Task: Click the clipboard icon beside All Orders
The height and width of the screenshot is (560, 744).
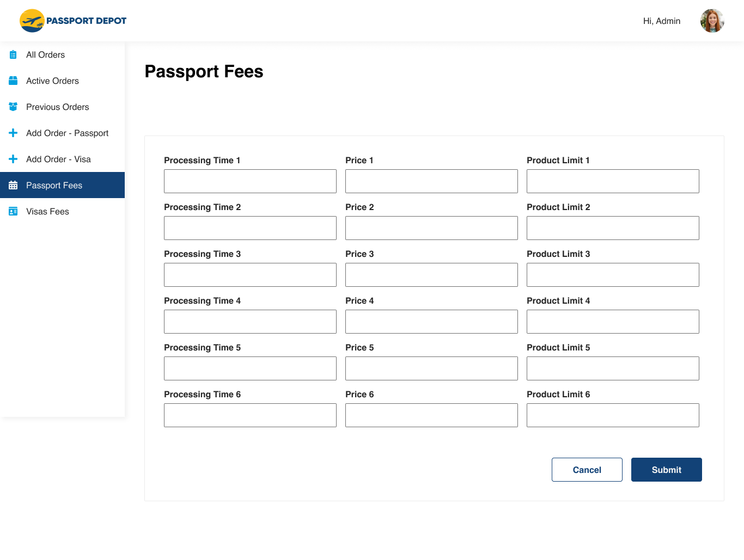Action: coord(13,55)
